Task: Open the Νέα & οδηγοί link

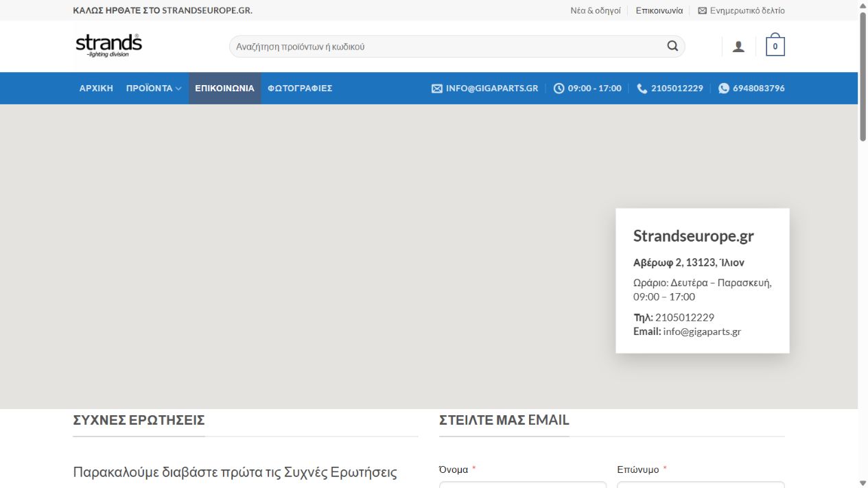Action: [x=596, y=11]
